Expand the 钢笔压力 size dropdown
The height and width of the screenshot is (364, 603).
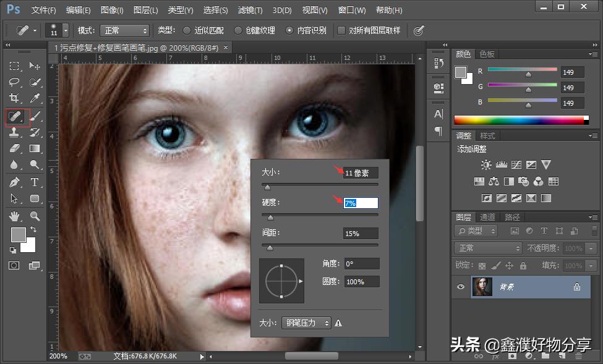pos(306,323)
